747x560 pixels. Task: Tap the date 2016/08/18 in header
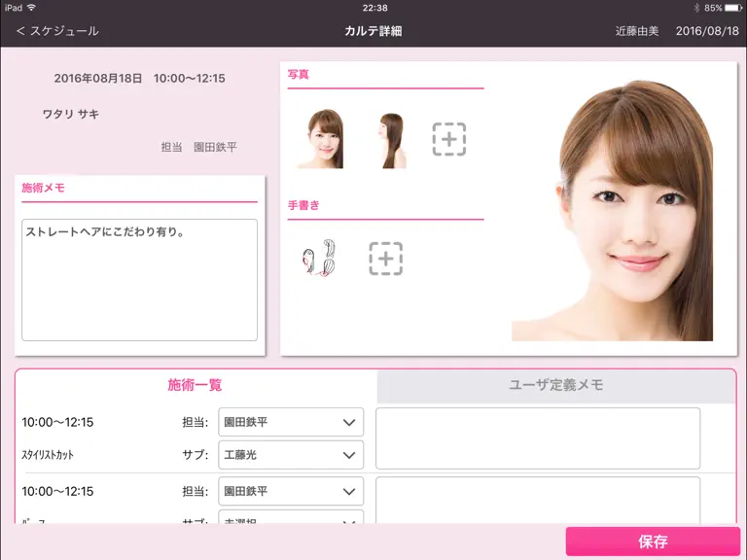pos(707,31)
